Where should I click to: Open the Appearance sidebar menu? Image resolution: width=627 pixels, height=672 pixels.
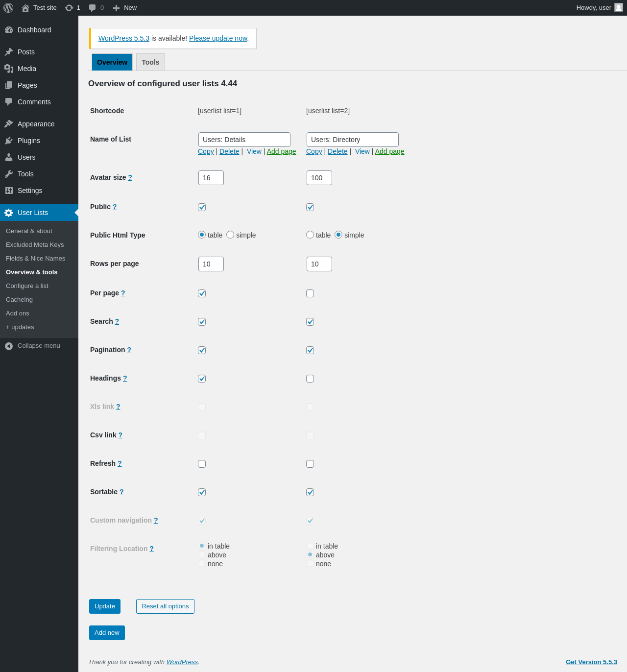[x=36, y=124]
